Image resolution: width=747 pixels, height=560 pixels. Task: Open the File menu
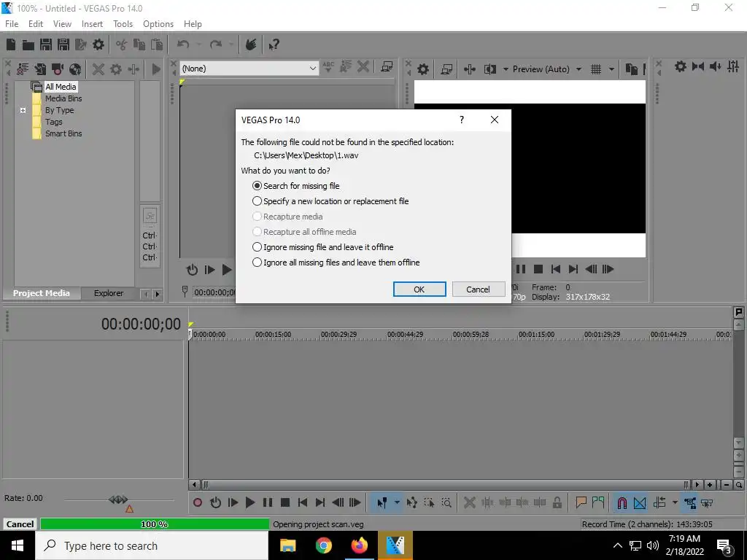[x=12, y=24]
